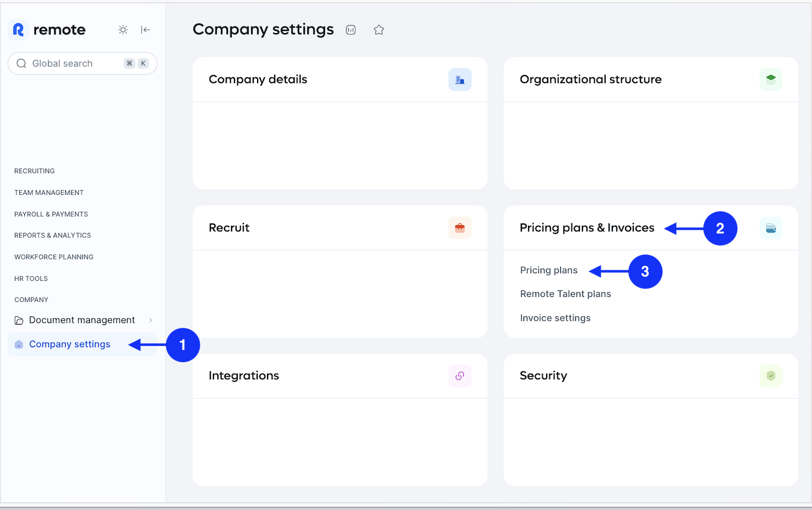812x510 pixels.
Task: Expand the Document management section
Action: [x=151, y=320]
